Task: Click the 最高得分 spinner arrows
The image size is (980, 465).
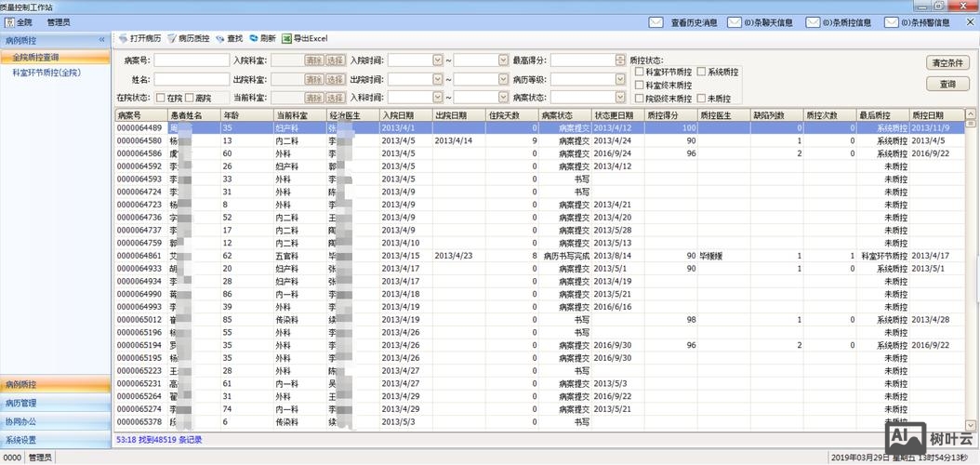Action: pos(619,60)
